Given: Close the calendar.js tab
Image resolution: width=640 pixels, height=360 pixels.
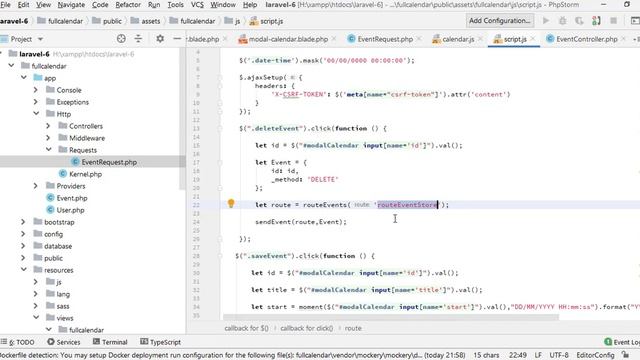Looking at the screenshot, I should 480,39.
